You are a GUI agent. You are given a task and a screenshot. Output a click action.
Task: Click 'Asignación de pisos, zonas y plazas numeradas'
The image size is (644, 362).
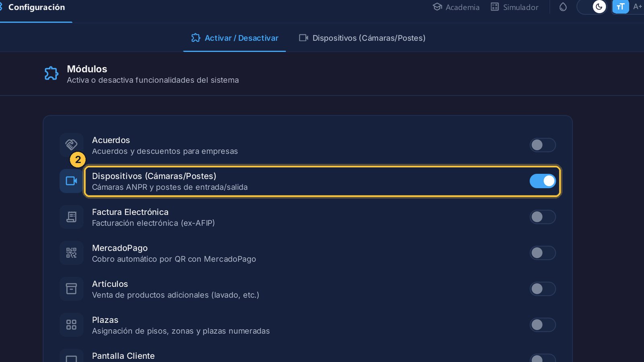181,331
